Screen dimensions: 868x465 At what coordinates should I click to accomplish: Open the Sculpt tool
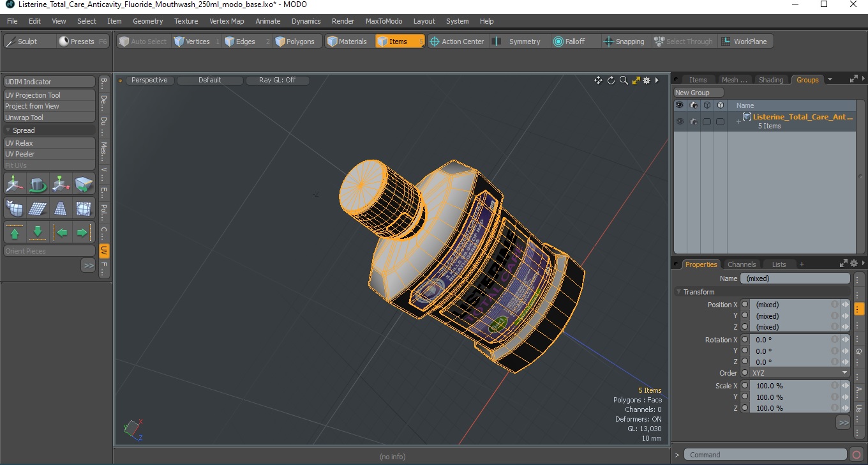click(29, 42)
